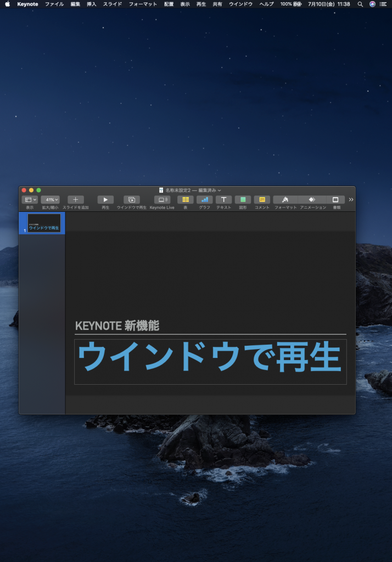
Task: Open the Edit (編集) menu
Action: pos(75,4)
